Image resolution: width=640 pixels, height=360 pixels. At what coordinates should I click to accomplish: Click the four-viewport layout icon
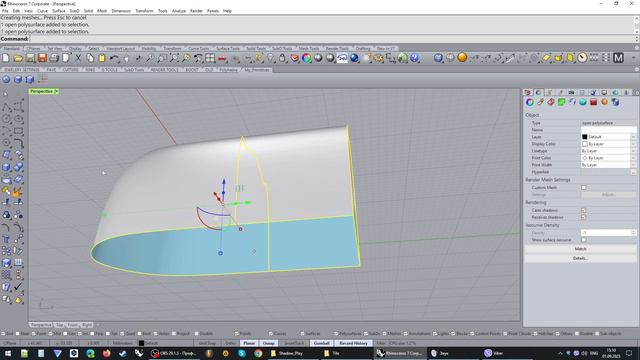pyautogui.click(x=210, y=58)
